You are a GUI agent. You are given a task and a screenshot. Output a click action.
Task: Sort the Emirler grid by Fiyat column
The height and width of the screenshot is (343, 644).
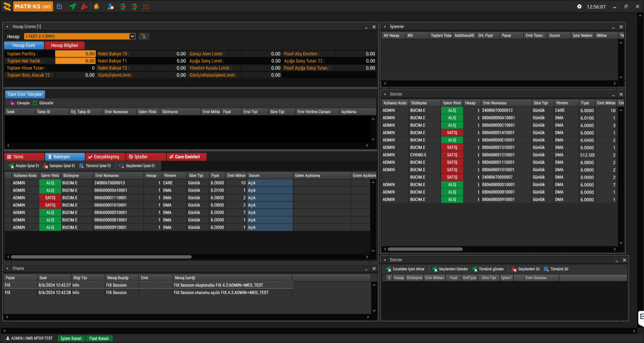tap(586, 103)
